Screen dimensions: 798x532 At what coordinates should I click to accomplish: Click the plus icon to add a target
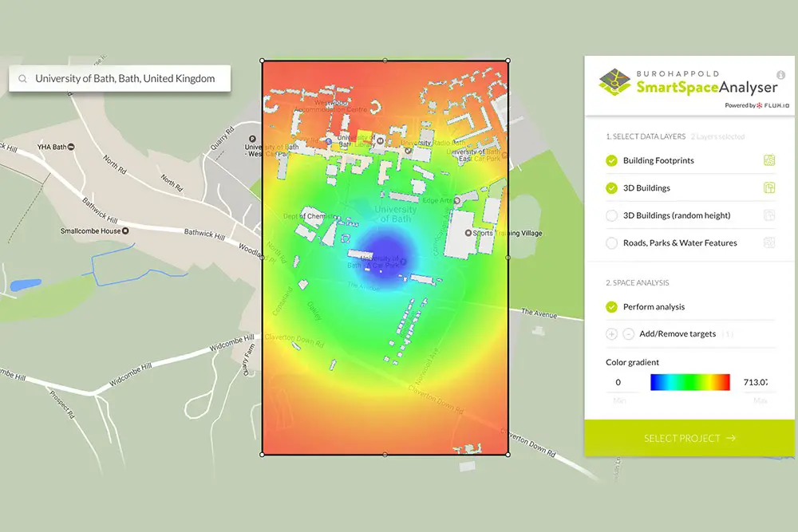612,333
